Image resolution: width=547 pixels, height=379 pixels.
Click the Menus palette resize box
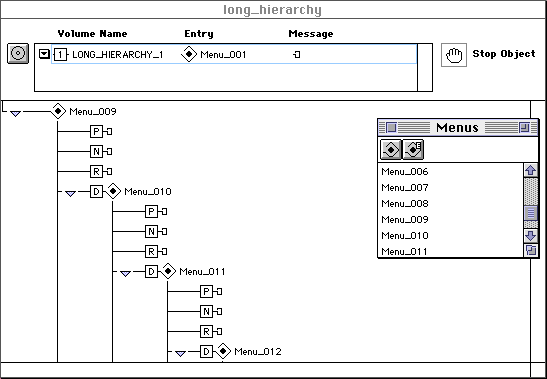click(x=531, y=250)
